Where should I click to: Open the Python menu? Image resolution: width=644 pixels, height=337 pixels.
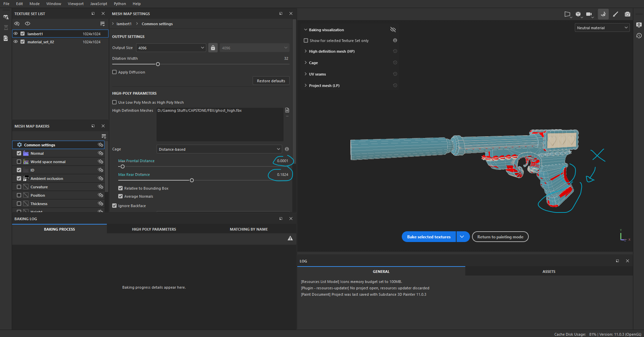[120, 4]
